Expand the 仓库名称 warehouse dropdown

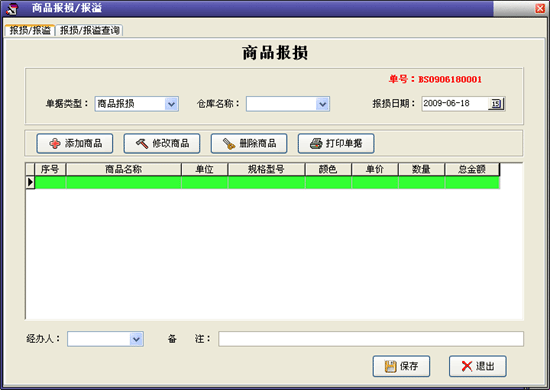tap(322, 104)
